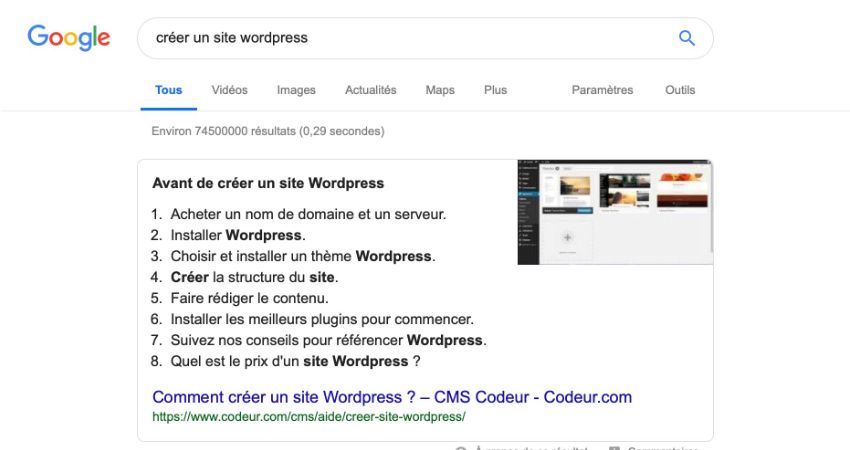Open the Paramètres menu
Image resolution: width=850 pixels, height=450 pixels.
tap(602, 90)
